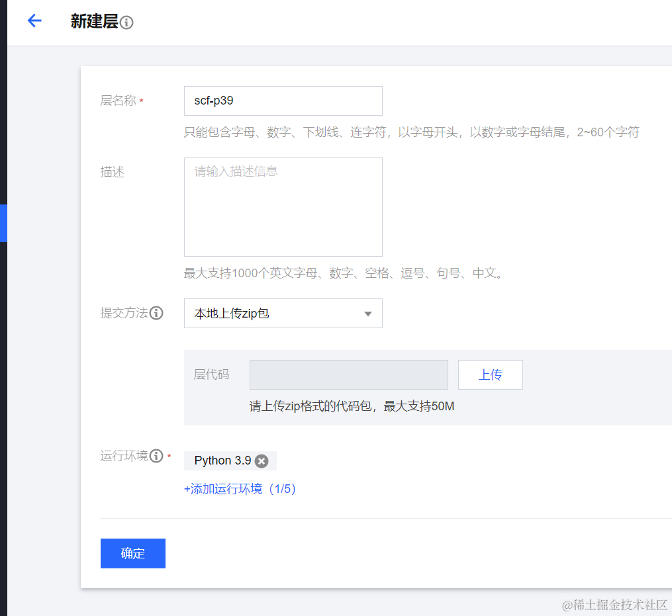Remove the Python 3.9 runtime with its X icon
The width and height of the screenshot is (672, 616).
262,461
